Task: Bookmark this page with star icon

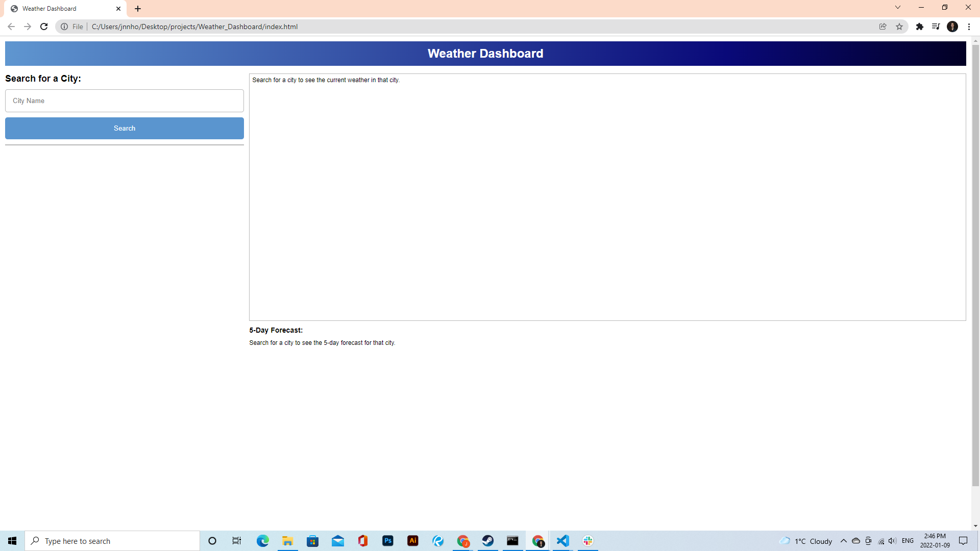Action: [x=899, y=27]
